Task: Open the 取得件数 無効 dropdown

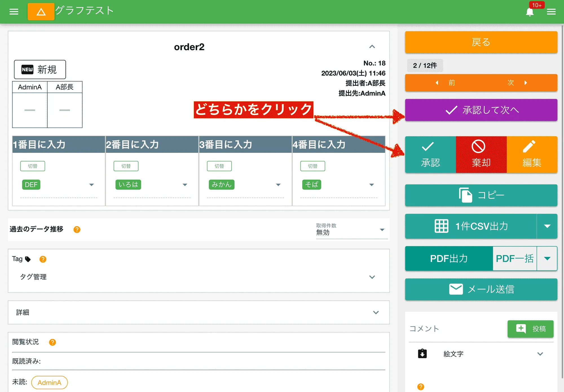Action: [x=382, y=230]
